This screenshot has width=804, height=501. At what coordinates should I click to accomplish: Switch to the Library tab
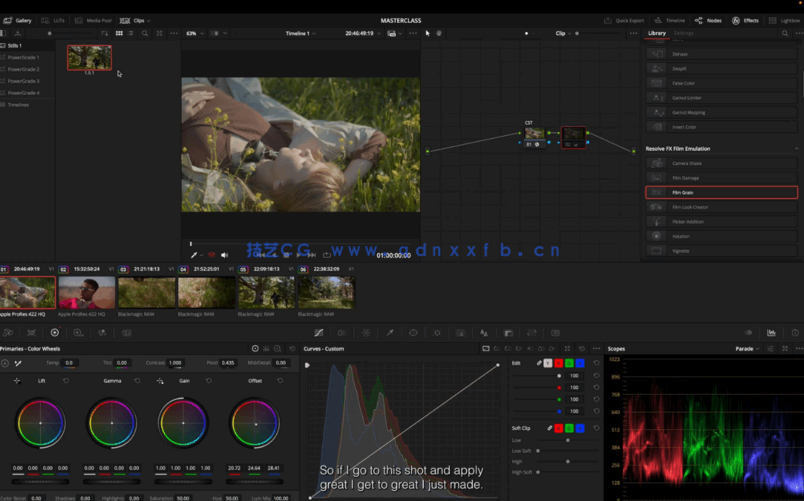(657, 33)
